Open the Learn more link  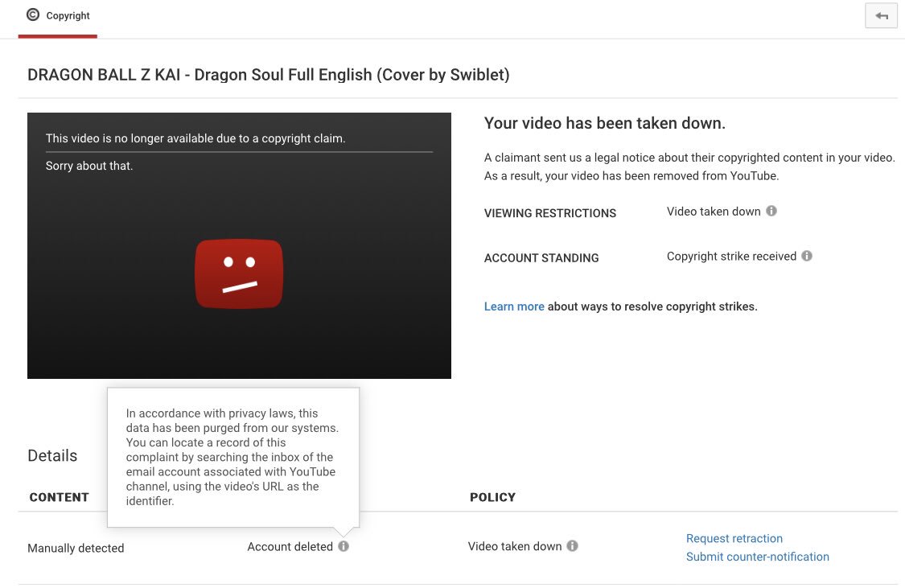coord(514,306)
